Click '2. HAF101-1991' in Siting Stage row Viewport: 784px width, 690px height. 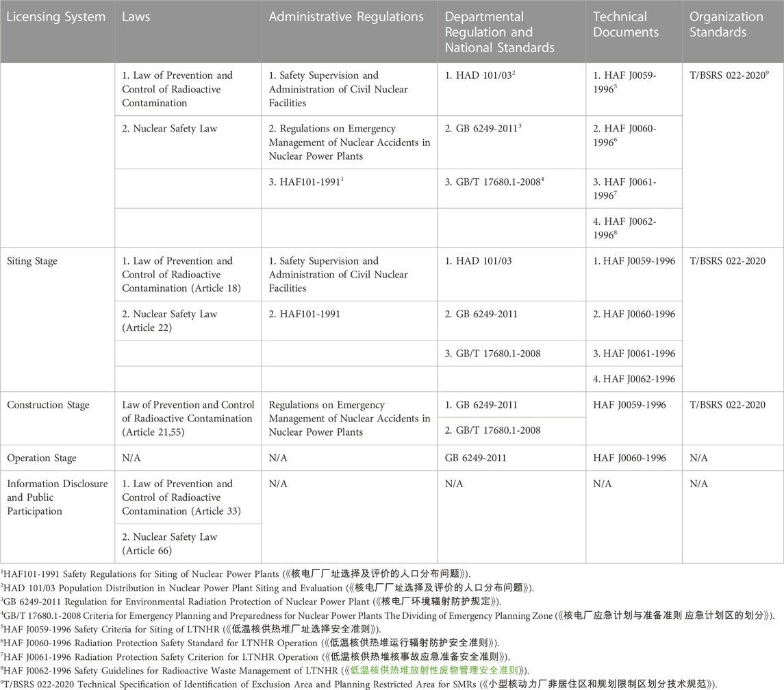point(304,315)
